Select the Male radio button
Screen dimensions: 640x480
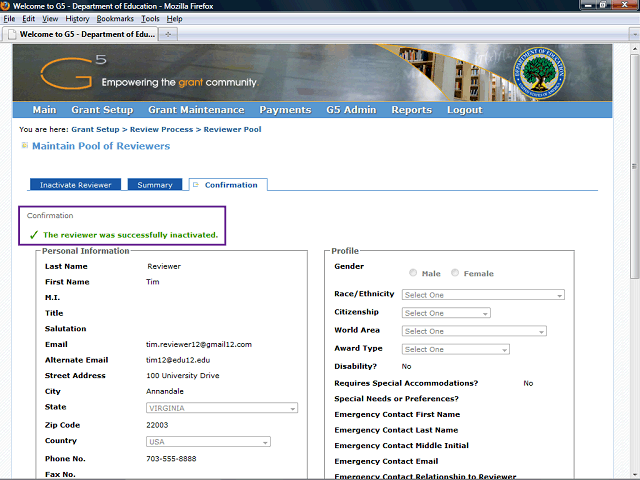tap(413, 273)
